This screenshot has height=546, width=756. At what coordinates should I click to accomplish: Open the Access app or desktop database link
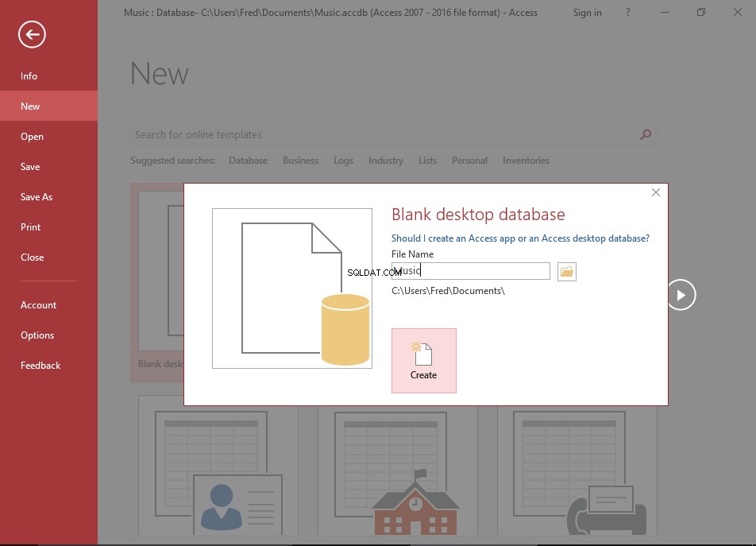point(520,238)
